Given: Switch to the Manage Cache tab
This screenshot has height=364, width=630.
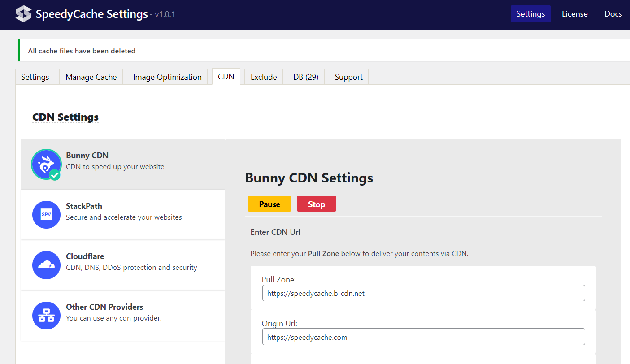Looking at the screenshot, I should (x=91, y=77).
